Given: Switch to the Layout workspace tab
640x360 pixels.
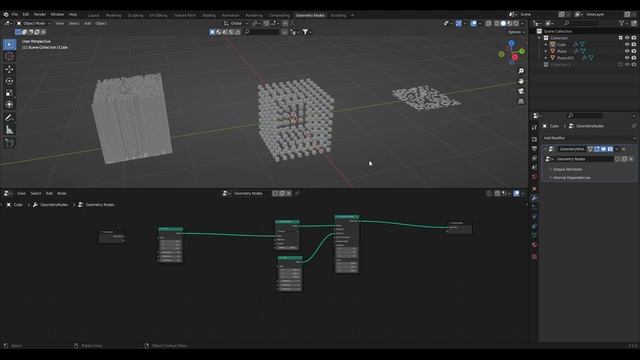Looking at the screenshot, I should pos(93,15).
